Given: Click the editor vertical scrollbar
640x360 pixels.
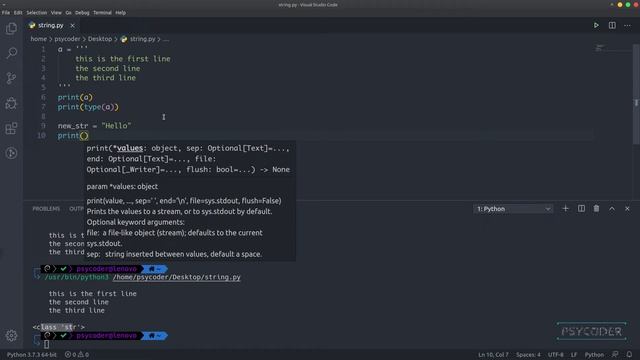Looking at the screenshot, I should pyautogui.click(x=636, y=94).
